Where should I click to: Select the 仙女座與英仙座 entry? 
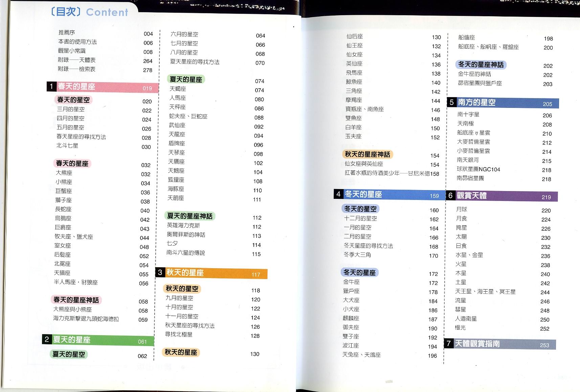coord(364,164)
